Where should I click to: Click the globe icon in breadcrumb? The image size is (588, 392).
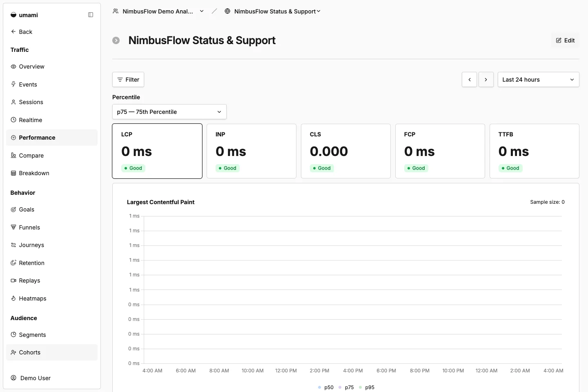tap(227, 11)
